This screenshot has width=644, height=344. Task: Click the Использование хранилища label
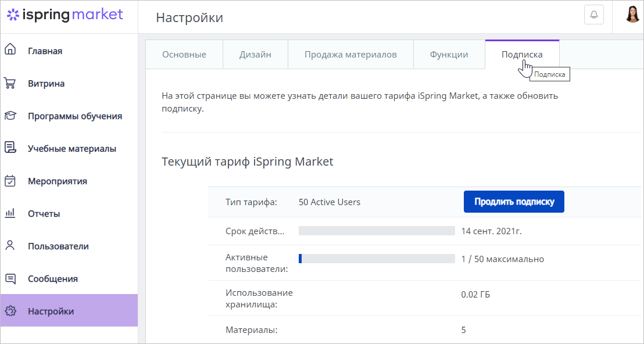click(259, 299)
